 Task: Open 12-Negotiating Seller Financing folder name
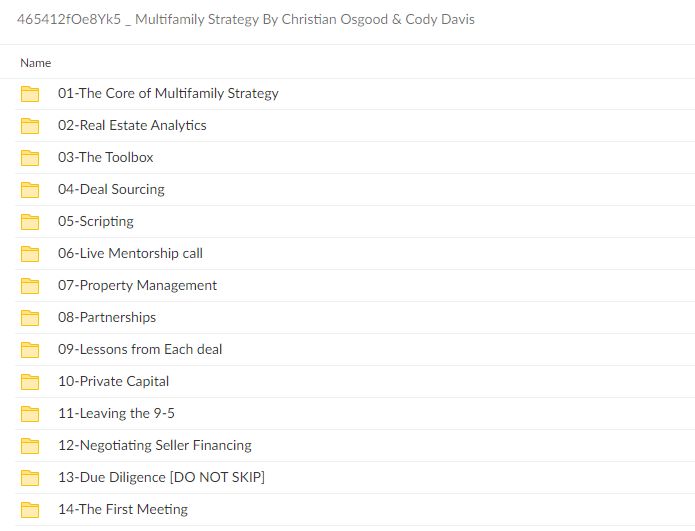tap(154, 446)
